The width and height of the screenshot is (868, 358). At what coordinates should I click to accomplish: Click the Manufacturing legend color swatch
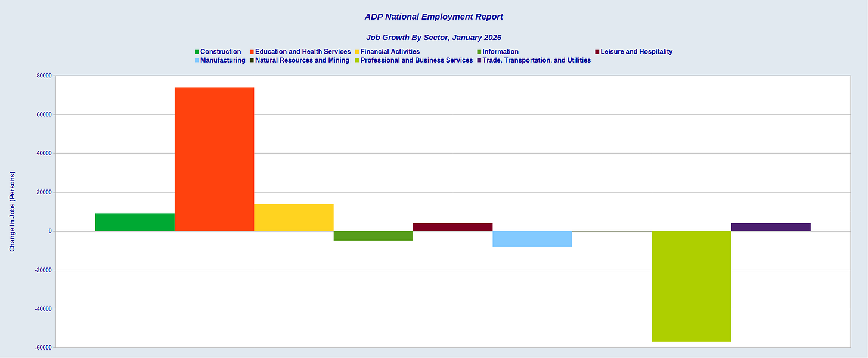197,60
